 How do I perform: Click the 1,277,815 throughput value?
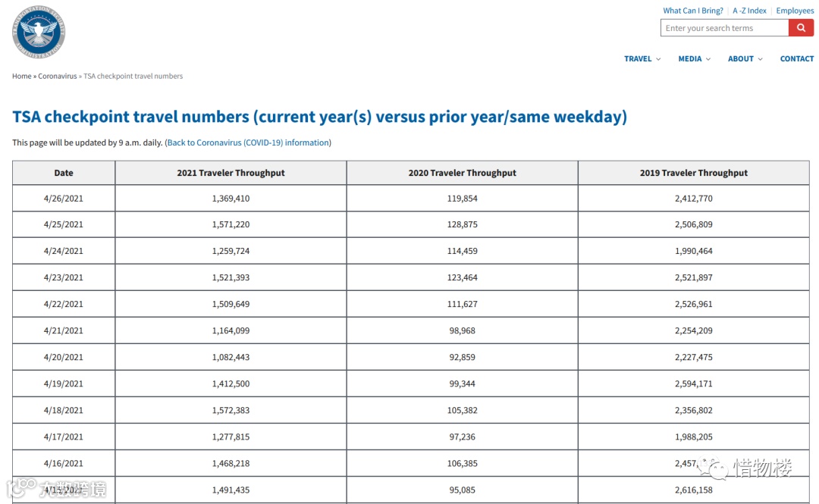coord(231,437)
